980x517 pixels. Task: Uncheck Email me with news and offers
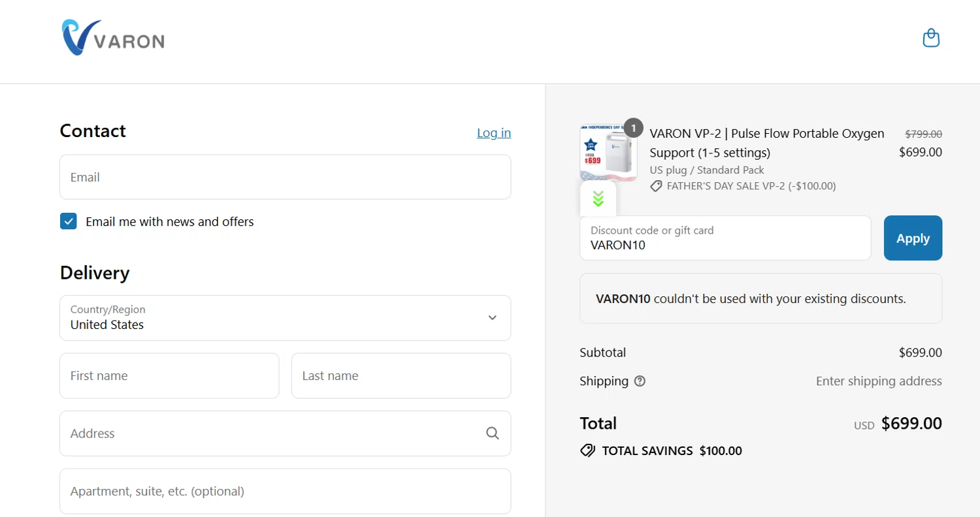point(69,221)
